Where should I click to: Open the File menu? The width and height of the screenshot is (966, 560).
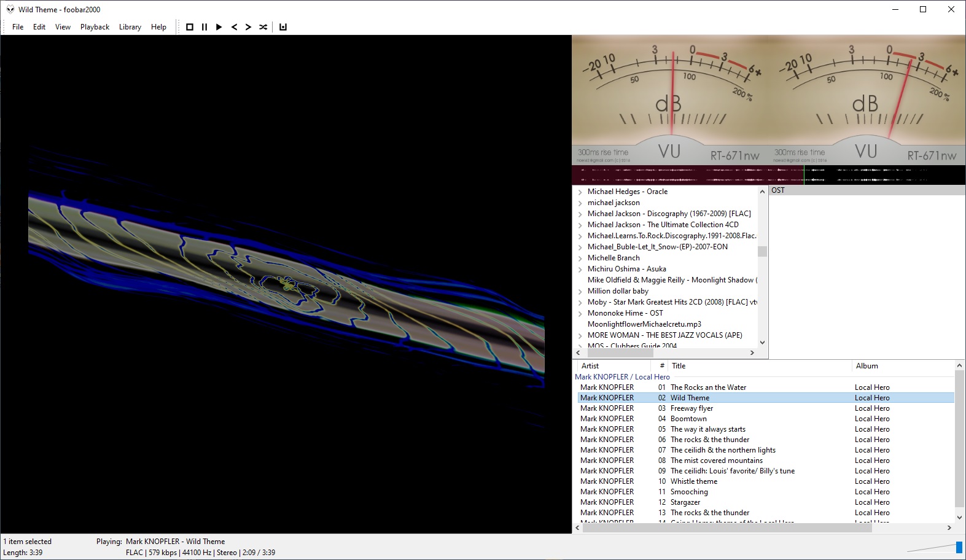[18, 27]
